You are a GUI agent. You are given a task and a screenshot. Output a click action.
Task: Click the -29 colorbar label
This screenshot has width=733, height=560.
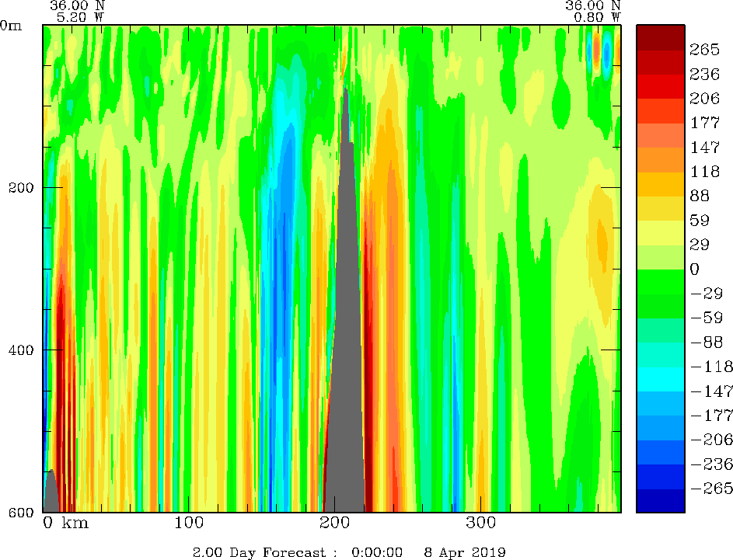[x=707, y=294]
